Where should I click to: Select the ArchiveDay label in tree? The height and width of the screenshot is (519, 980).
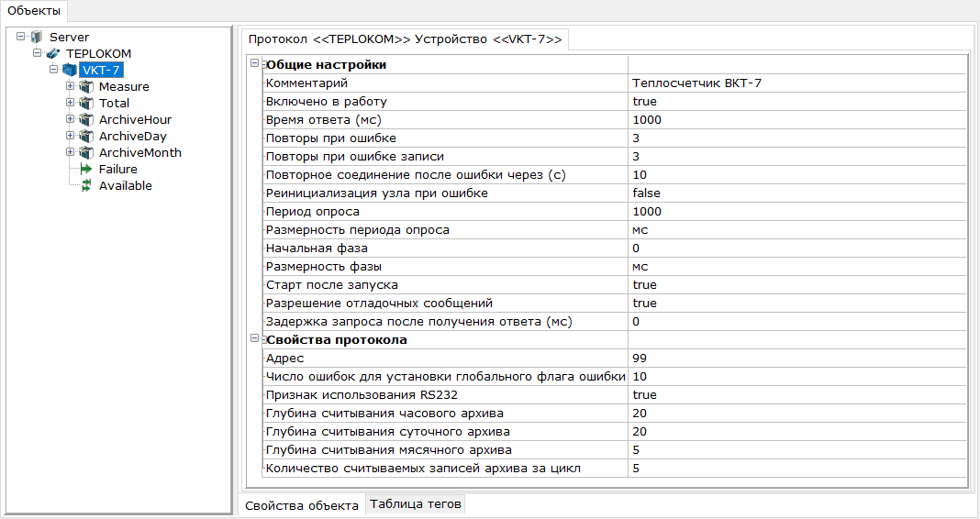[x=132, y=136]
